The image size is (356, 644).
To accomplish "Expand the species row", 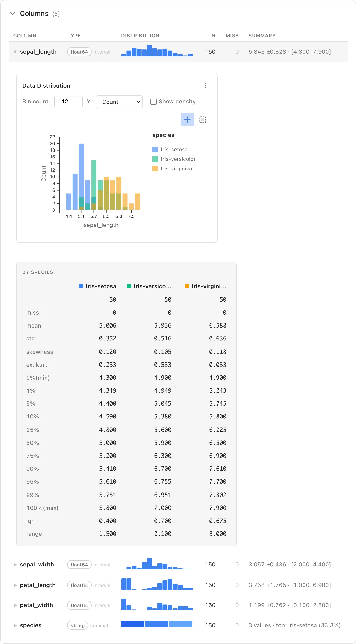I will coord(15,625).
